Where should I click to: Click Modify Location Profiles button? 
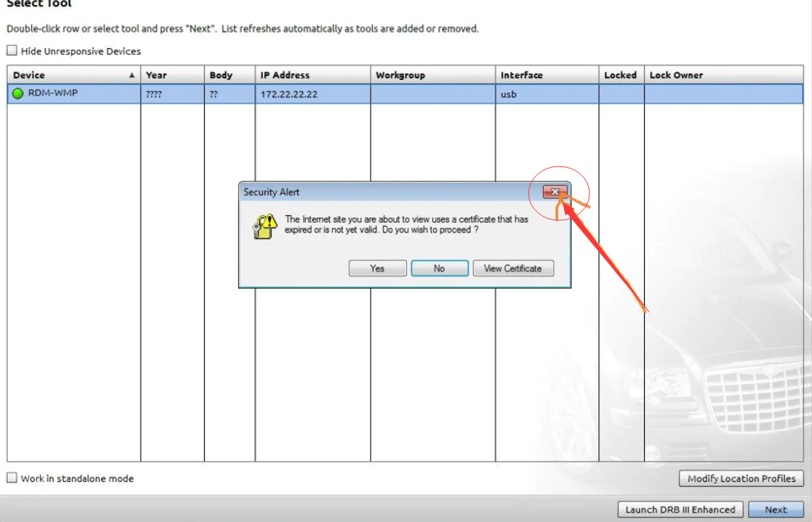tap(741, 479)
